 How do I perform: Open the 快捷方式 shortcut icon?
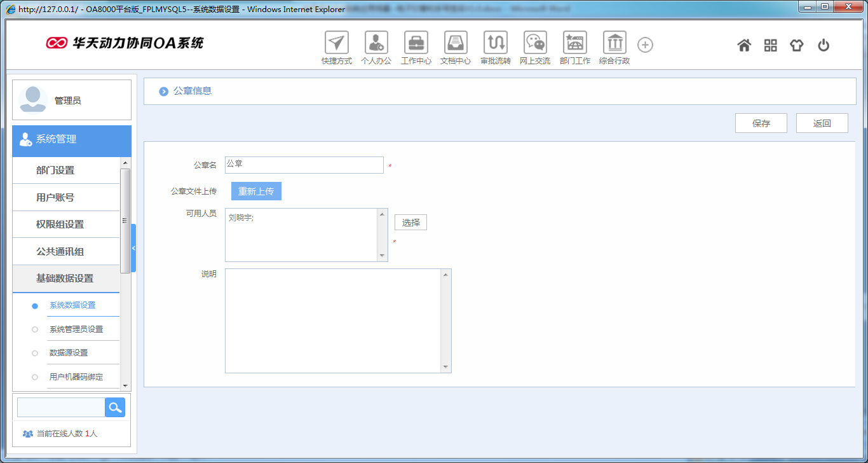click(337, 43)
